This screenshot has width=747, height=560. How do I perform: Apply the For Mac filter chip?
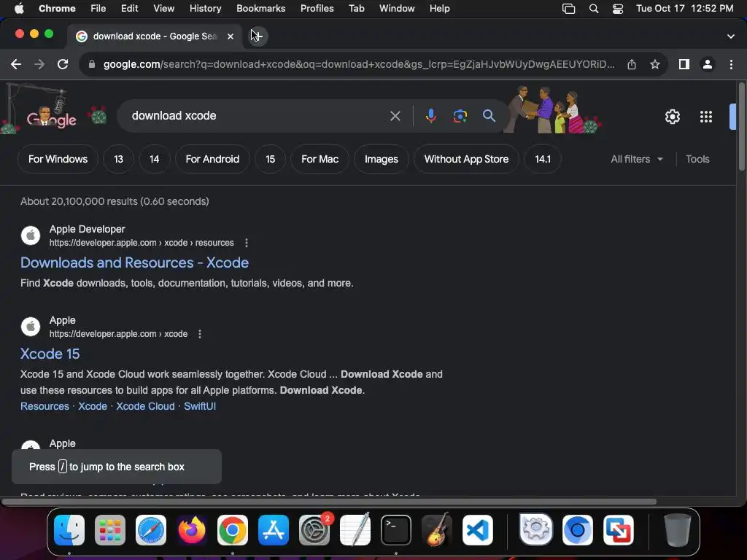(x=320, y=159)
